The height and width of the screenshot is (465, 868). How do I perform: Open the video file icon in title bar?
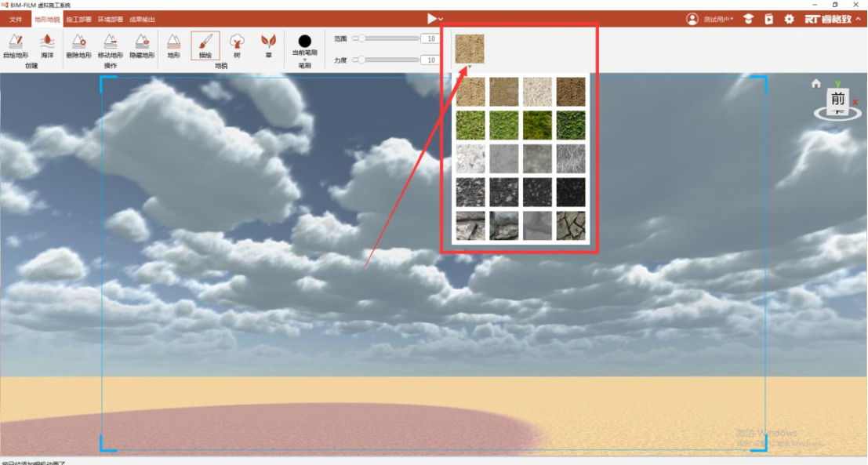[x=769, y=19]
